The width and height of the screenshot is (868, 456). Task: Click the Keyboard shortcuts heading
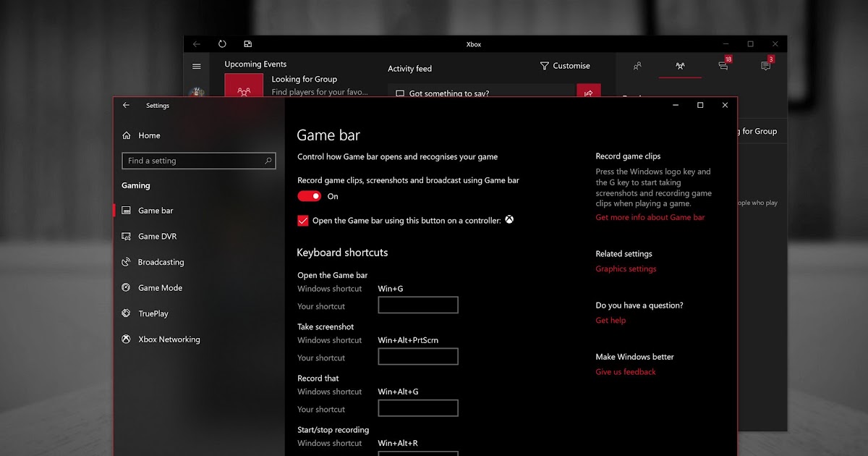click(342, 253)
